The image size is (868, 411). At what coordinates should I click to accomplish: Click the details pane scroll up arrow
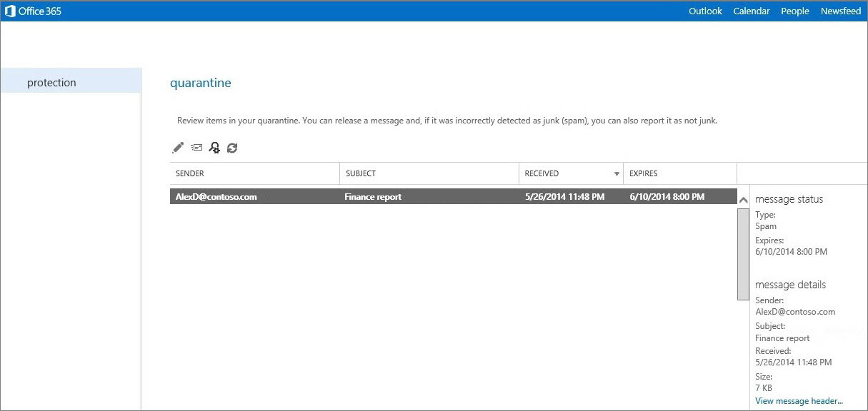tap(743, 201)
